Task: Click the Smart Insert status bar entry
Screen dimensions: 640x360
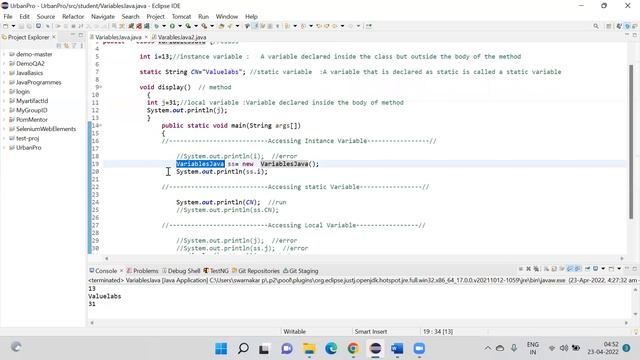Action: click(371, 331)
